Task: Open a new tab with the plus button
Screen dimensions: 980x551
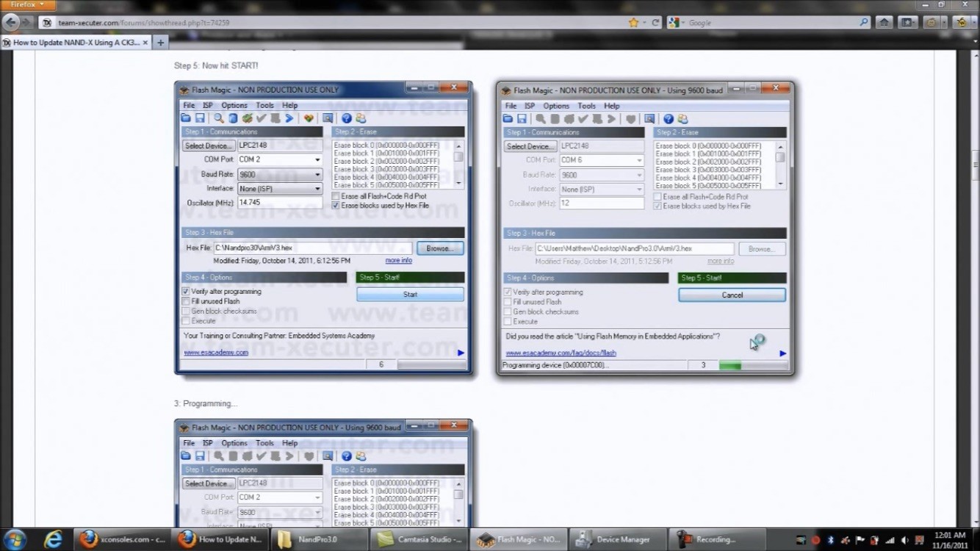Action: click(x=161, y=43)
